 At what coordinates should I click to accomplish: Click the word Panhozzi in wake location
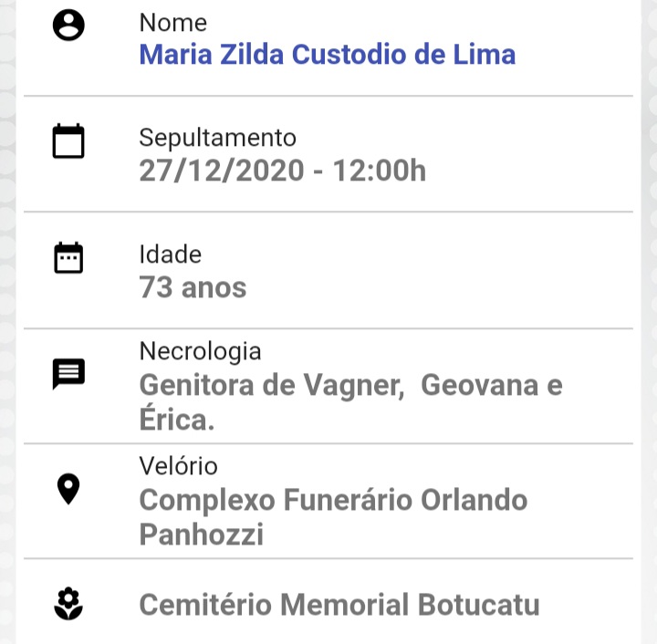(202, 534)
